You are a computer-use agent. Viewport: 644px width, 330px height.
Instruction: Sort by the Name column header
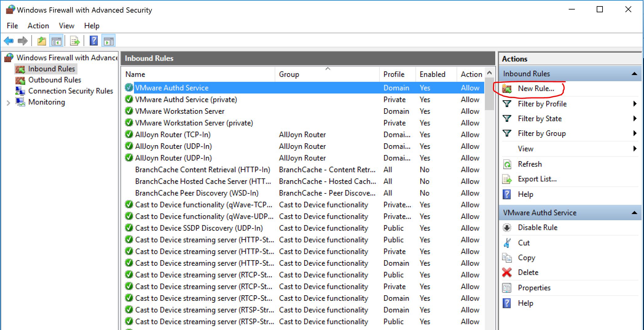click(198, 74)
